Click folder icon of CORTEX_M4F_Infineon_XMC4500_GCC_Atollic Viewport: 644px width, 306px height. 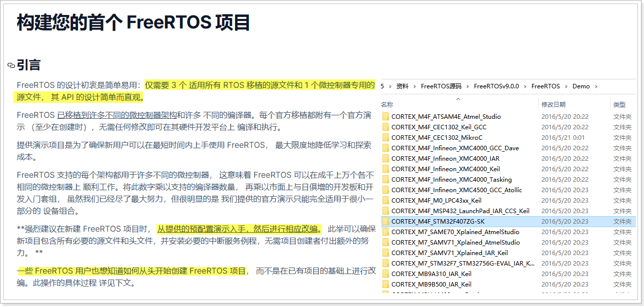(x=385, y=190)
